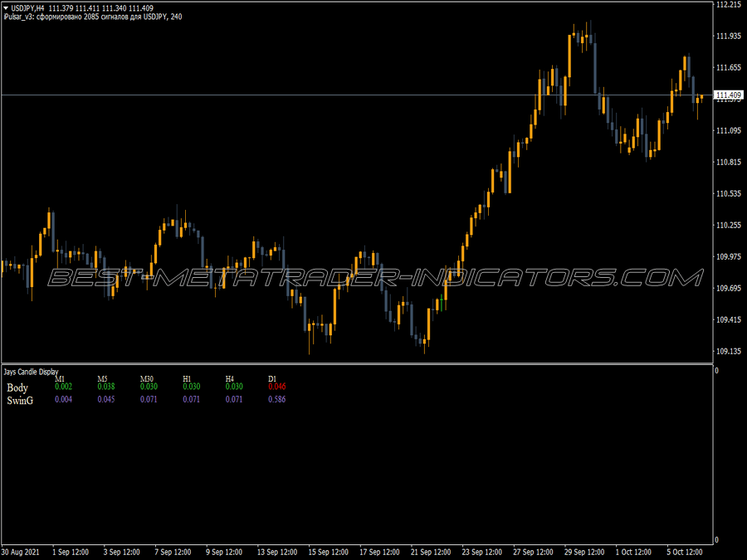Viewport: 747px width, 560px height.
Task: Click the M5 timeframe header
Action: pos(103,377)
